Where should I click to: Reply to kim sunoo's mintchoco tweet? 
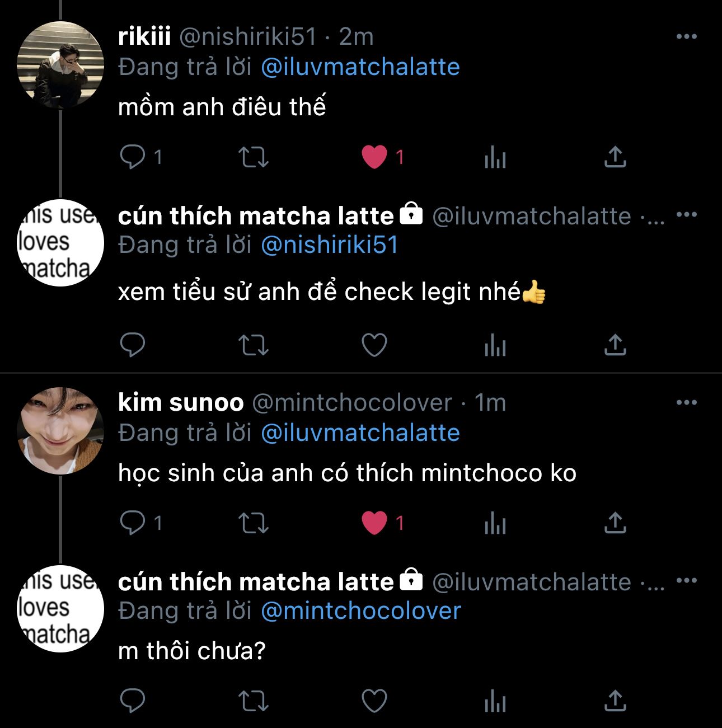pyautogui.click(x=133, y=523)
